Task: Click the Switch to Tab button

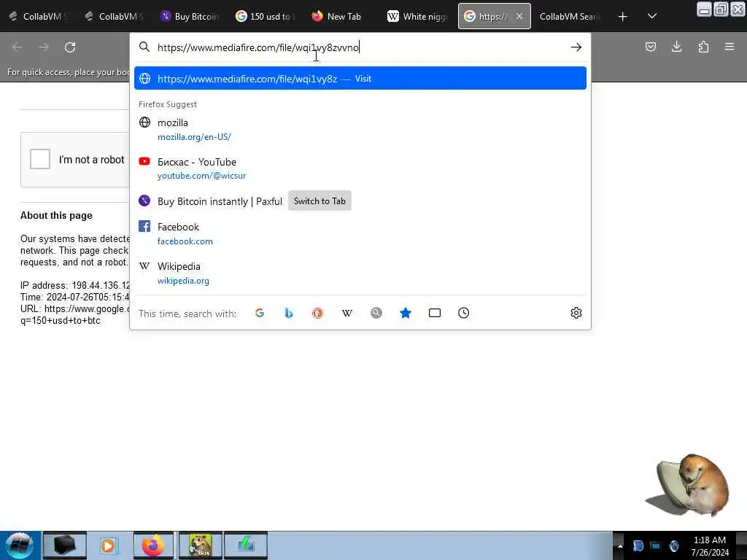Action: coord(320,201)
